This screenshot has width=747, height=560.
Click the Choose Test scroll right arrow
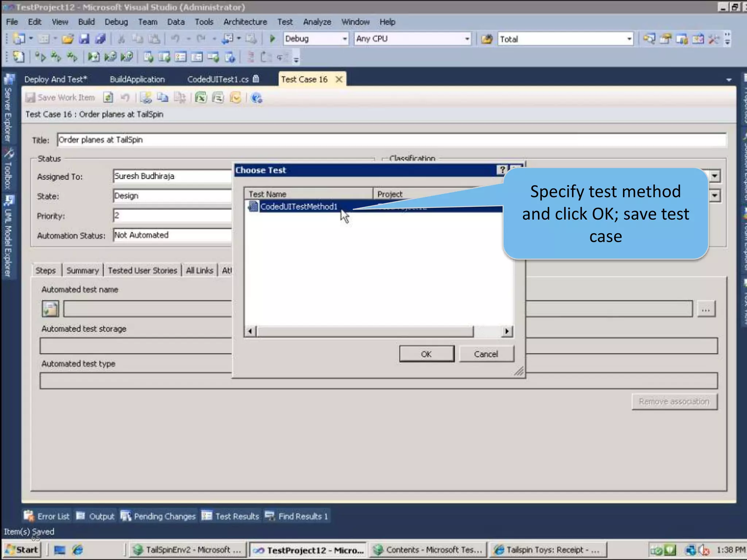point(507,331)
